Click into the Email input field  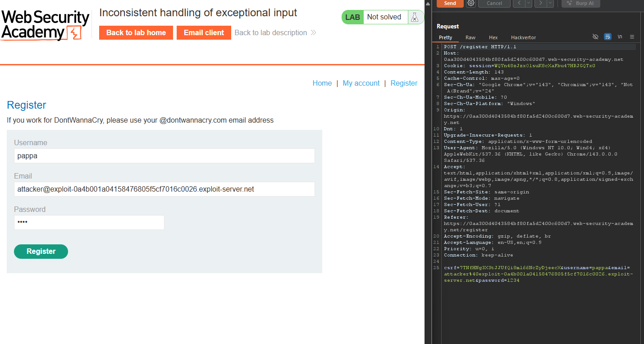coord(164,189)
